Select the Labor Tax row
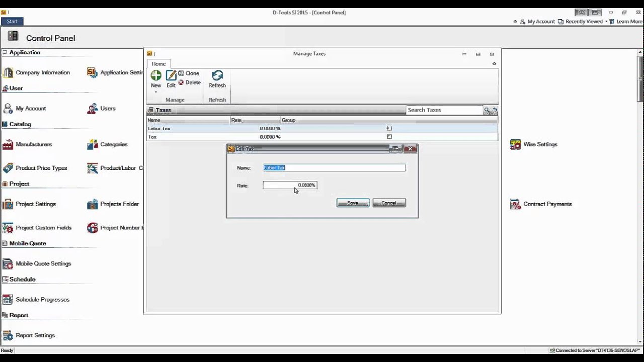Viewport: 644px width, 362px height. 322,128
